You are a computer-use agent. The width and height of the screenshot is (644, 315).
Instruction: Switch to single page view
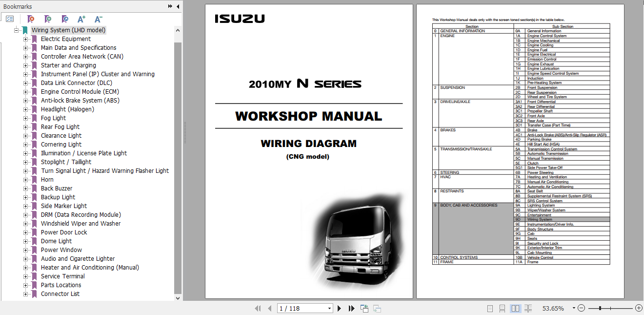tap(490, 308)
